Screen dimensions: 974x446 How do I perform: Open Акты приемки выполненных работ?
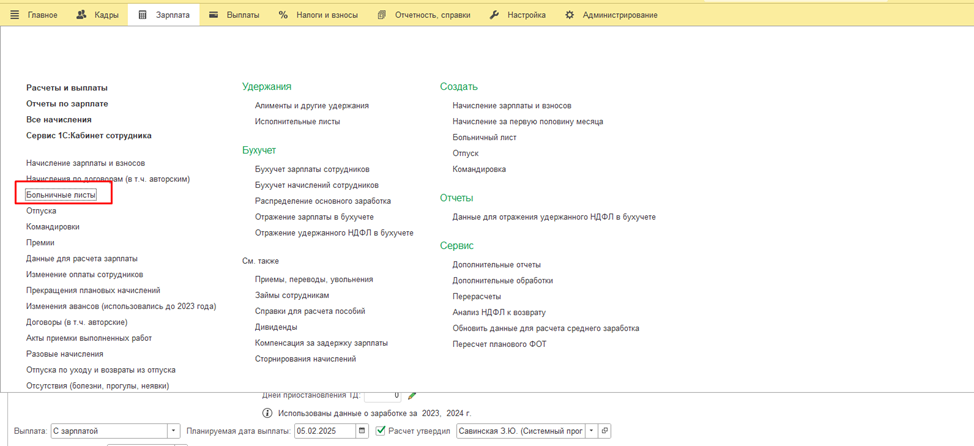coord(89,338)
